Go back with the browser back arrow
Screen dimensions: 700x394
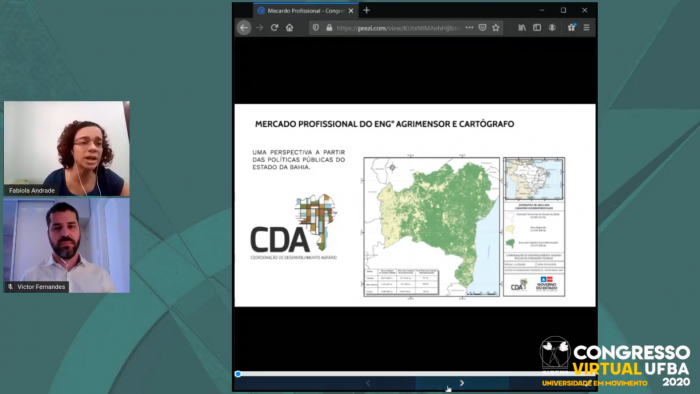pos(244,28)
